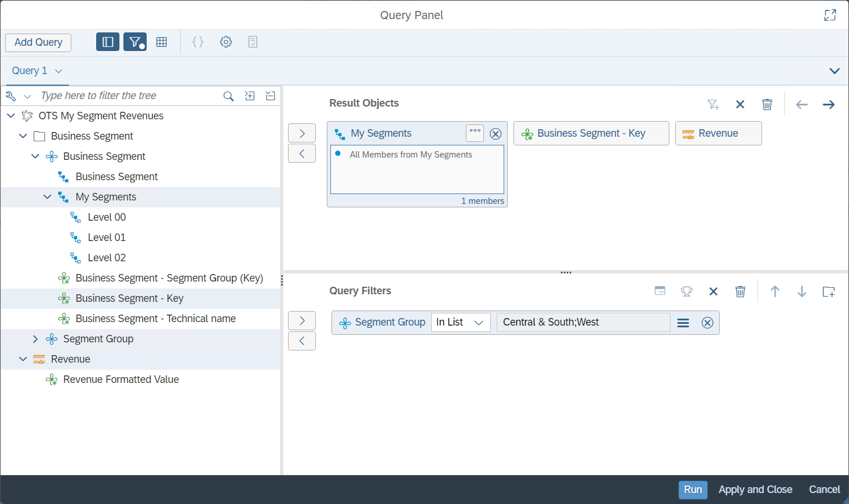Screen dimensions: 849x504
Task: Click the search icon in tree filter
Action: pyautogui.click(x=228, y=96)
